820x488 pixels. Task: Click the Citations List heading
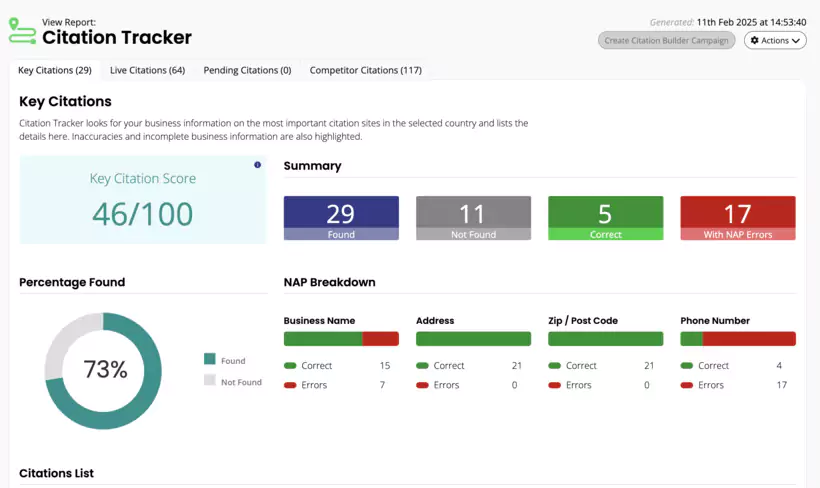(56, 473)
